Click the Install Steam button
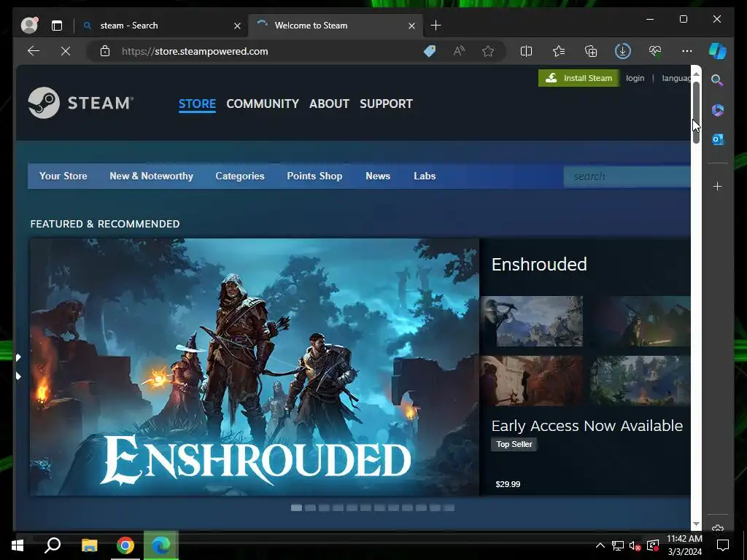Screen dimensions: 747x560 [x=578, y=78]
